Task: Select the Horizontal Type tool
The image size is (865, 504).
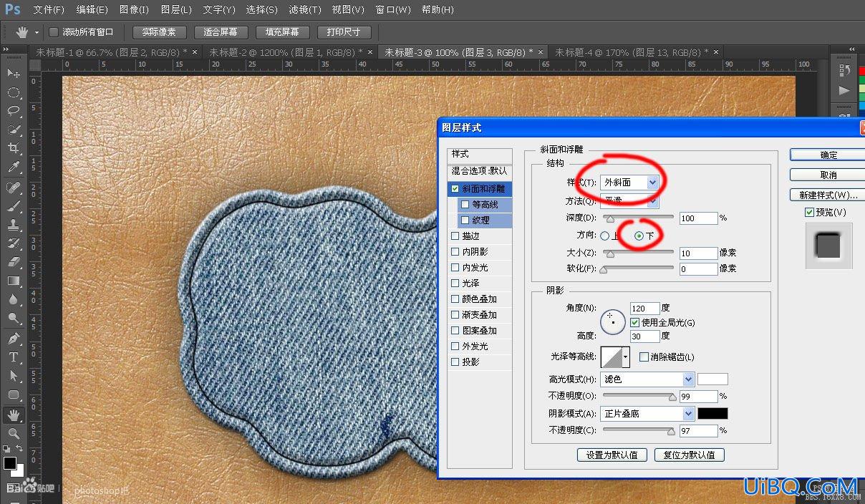Action: click(14, 357)
